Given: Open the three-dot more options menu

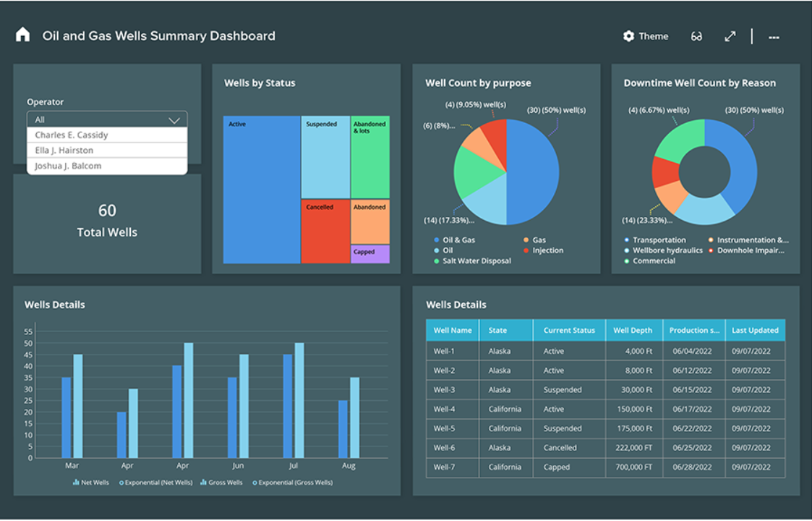Looking at the screenshot, I should click(x=774, y=37).
